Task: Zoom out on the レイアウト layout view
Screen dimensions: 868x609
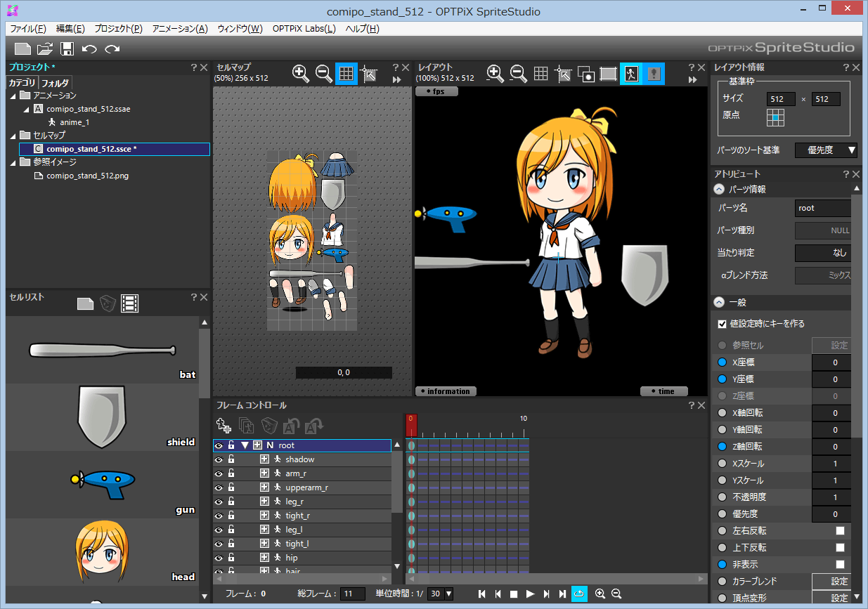Action: pos(518,73)
